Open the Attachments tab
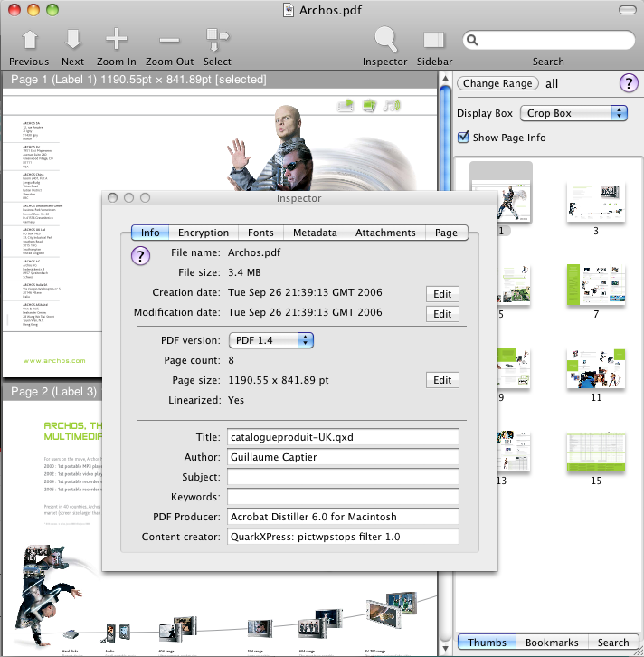 [x=385, y=233]
